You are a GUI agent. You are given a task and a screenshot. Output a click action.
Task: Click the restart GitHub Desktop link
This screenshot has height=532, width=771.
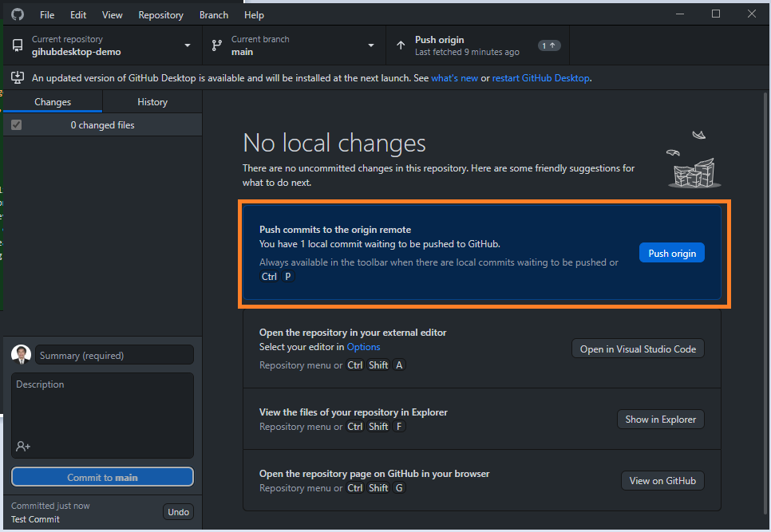click(x=540, y=78)
